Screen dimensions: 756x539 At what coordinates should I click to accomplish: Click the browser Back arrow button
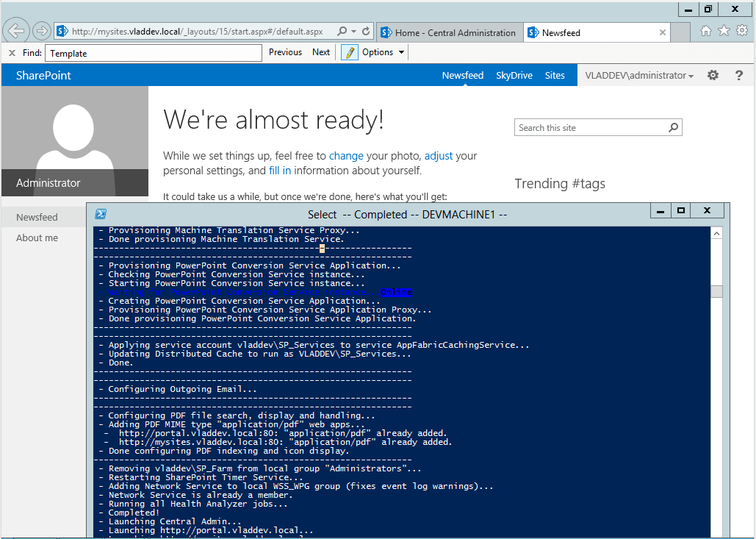16,32
